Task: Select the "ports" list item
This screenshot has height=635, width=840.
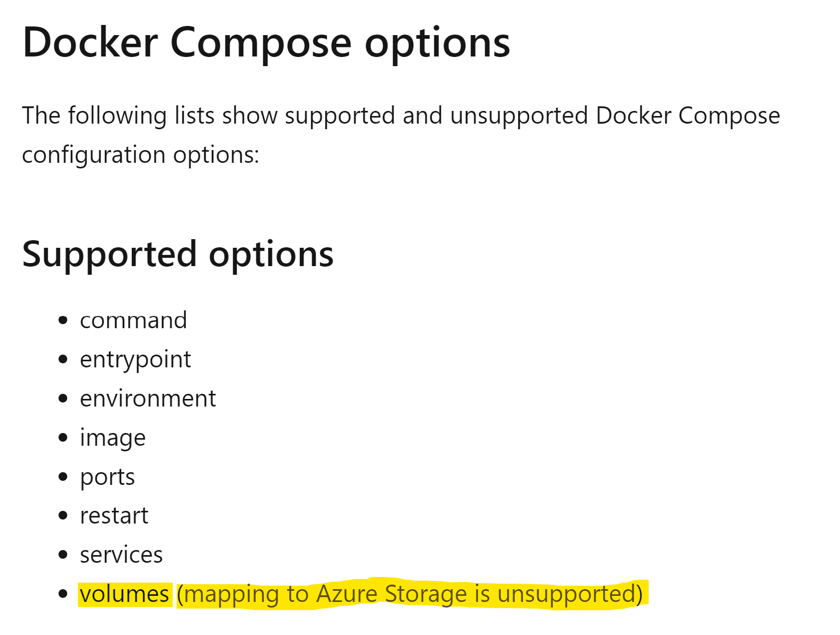Action: pos(107,478)
